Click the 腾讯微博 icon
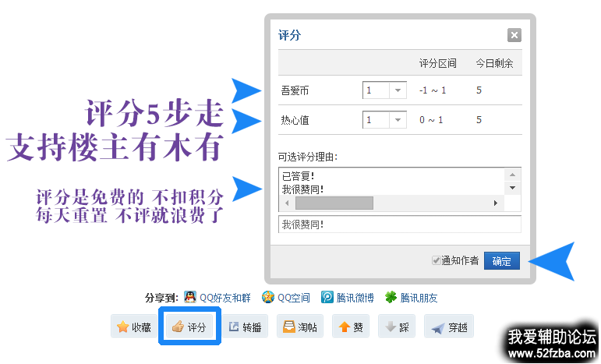The height and width of the screenshot is (364, 601). 327,297
